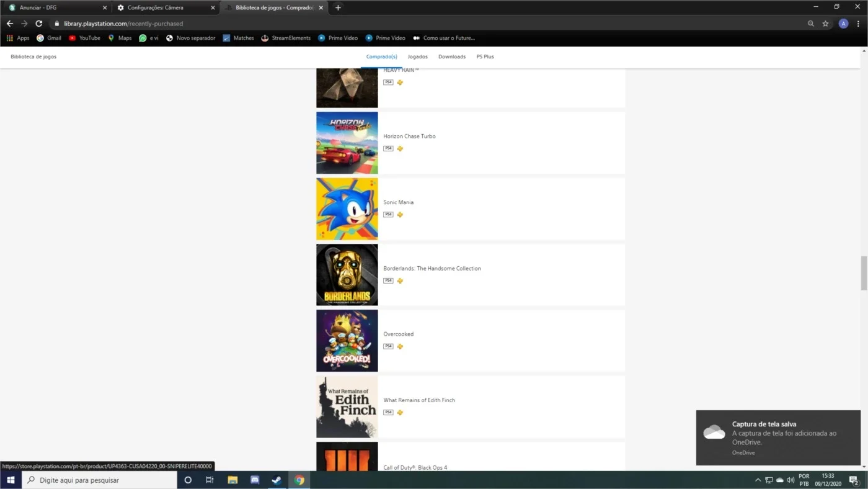Viewport: 868px width, 489px height.
Task: Click the address bar URL field
Action: pos(428,24)
